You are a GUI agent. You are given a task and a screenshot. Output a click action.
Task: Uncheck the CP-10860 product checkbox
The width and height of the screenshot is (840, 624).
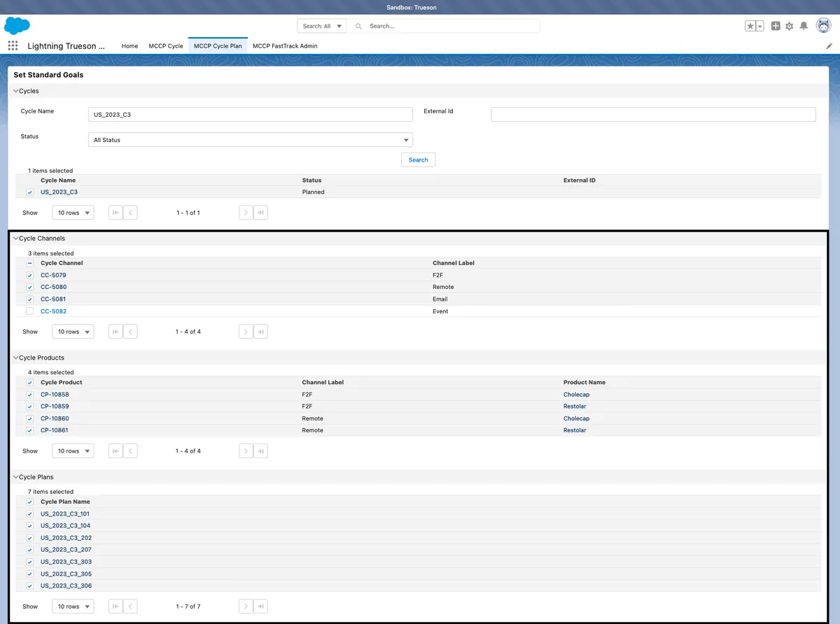pos(29,418)
